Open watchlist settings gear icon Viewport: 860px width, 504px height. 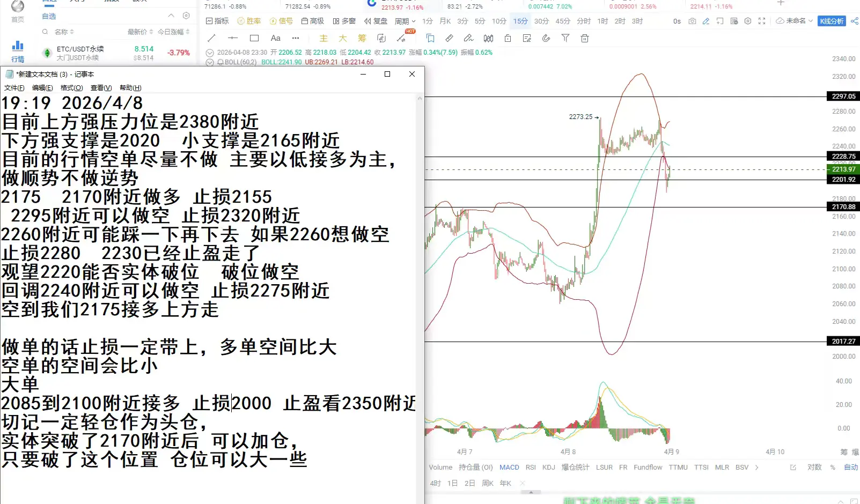click(186, 16)
